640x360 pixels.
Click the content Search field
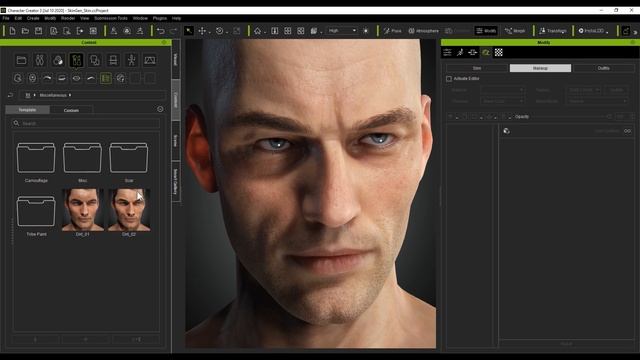[86, 123]
